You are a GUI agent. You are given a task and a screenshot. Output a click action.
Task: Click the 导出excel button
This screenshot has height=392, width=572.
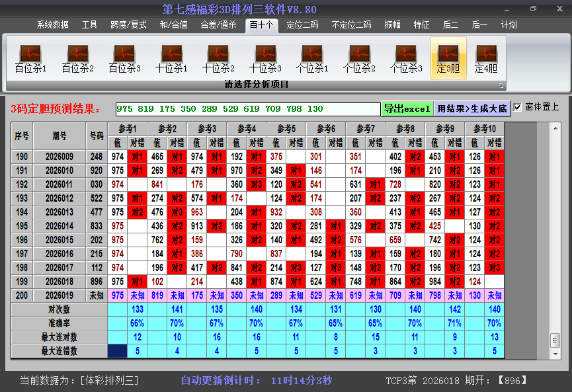point(407,108)
